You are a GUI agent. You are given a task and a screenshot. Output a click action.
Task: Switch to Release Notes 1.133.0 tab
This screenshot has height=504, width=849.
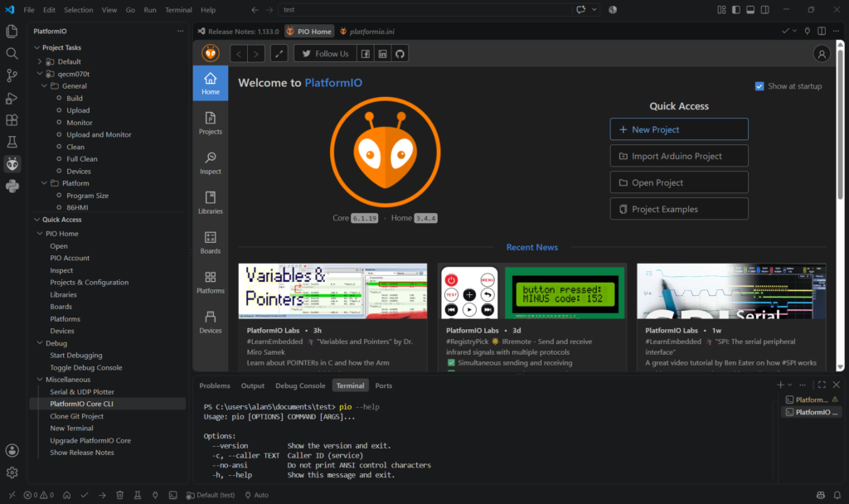(238, 31)
